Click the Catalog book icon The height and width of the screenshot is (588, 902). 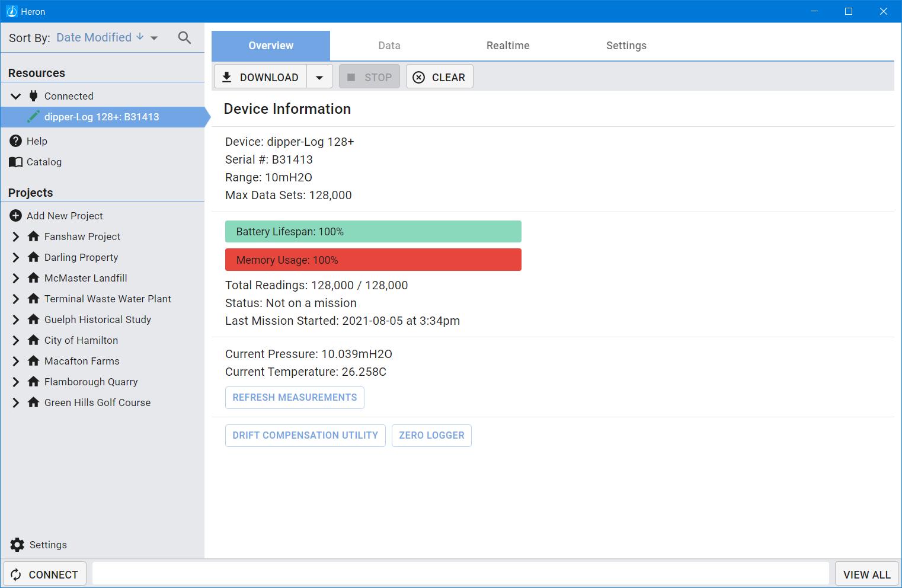pyautogui.click(x=16, y=162)
